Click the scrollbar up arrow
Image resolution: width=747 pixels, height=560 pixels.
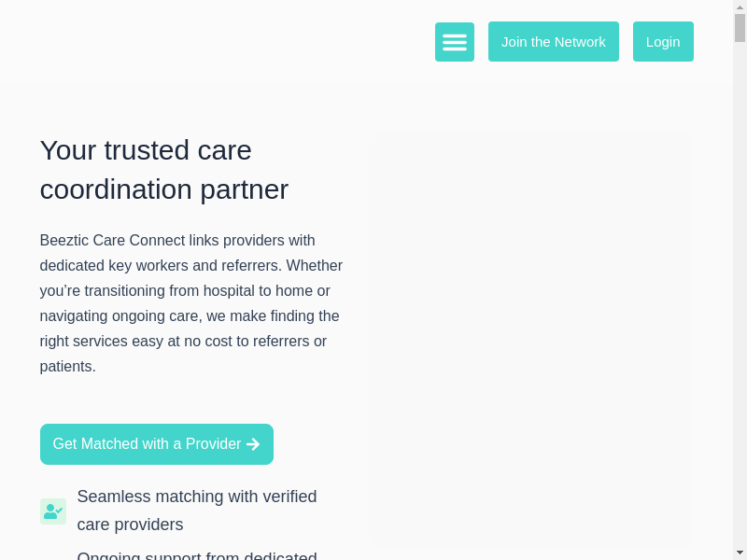click(740, 7)
